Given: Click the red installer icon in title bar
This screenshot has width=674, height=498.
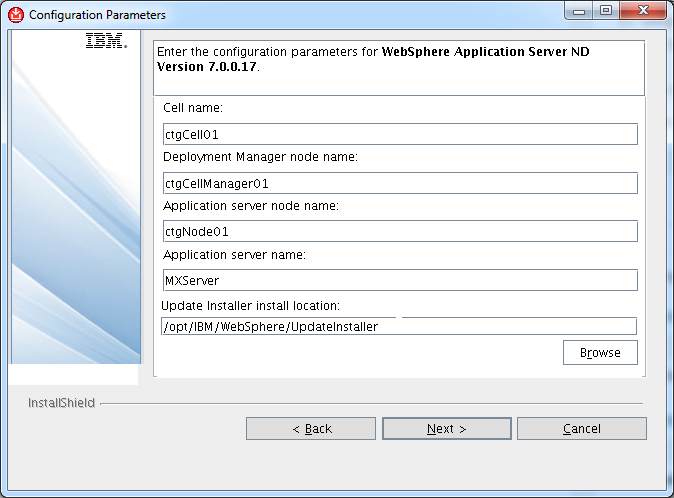Looking at the screenshot, I should point(16,15).
